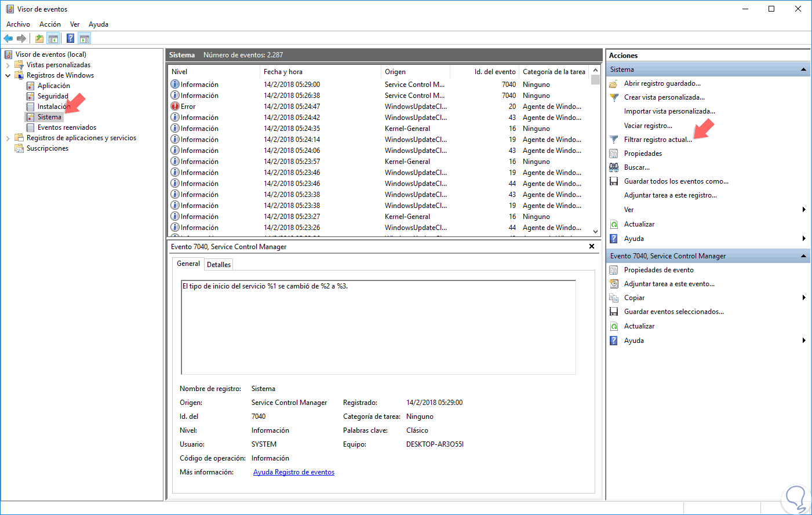Close the event detail preview pane

tap(592, 246)
